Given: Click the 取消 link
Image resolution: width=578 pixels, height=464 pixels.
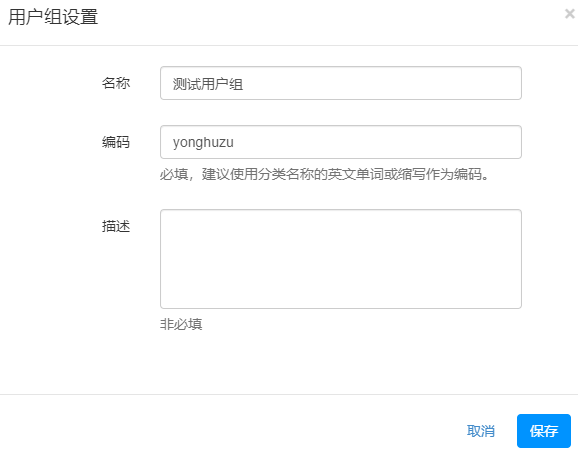Looking at the screenshot, I should (x=481, y=431).
